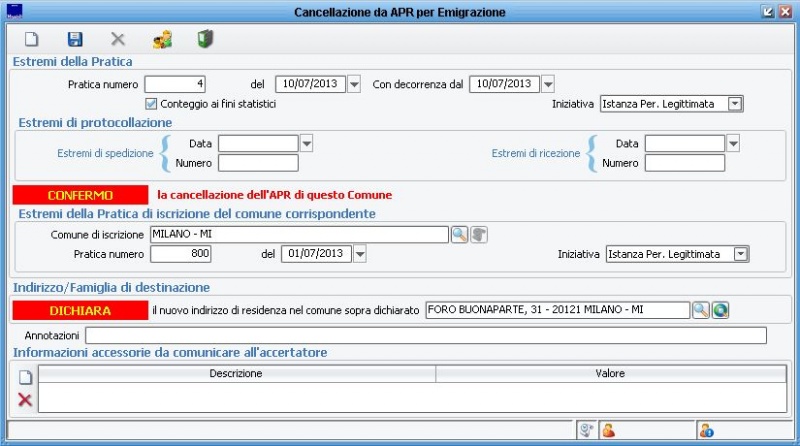Open Estremi di ricezione Data dropdown
Viewport: 800px width, 446px height.
pyautogui.click(x=733, y=144)
